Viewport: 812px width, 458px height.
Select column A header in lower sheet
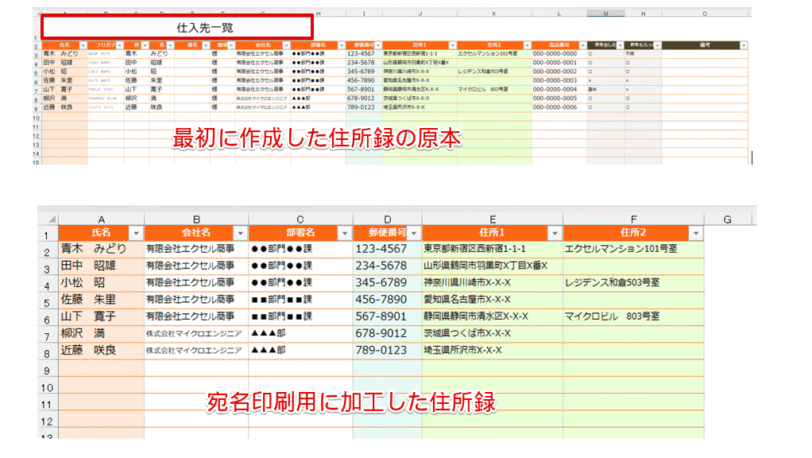click(x=102, y=219)
